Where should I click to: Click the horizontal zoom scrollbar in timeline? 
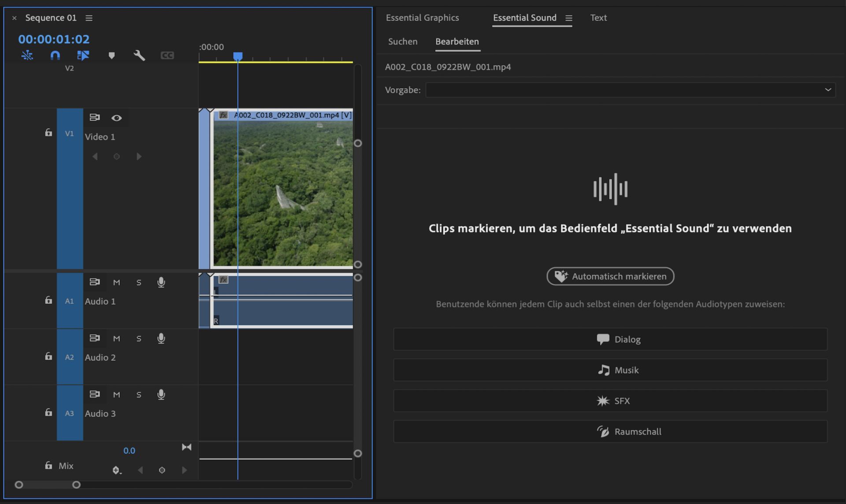[48, 485]
